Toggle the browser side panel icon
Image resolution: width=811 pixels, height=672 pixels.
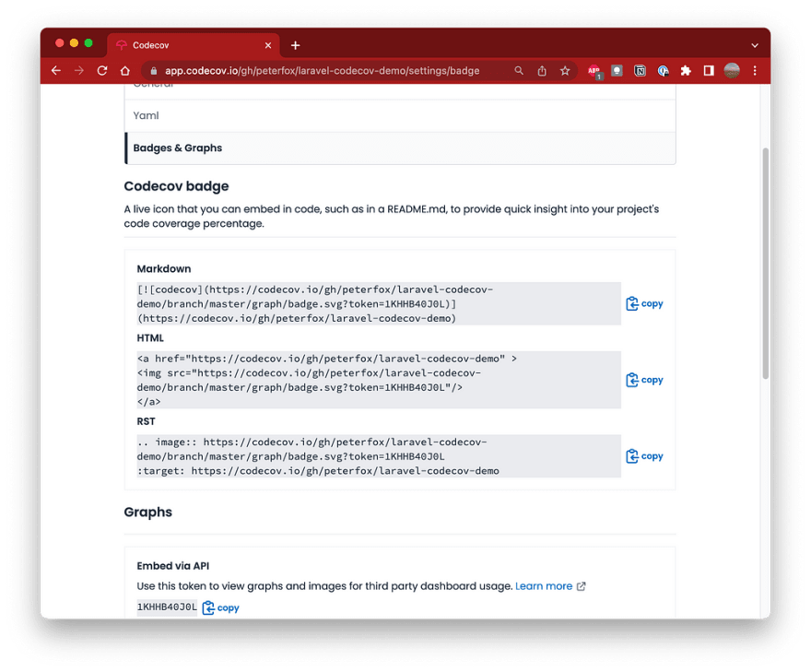tap(709, 71)
